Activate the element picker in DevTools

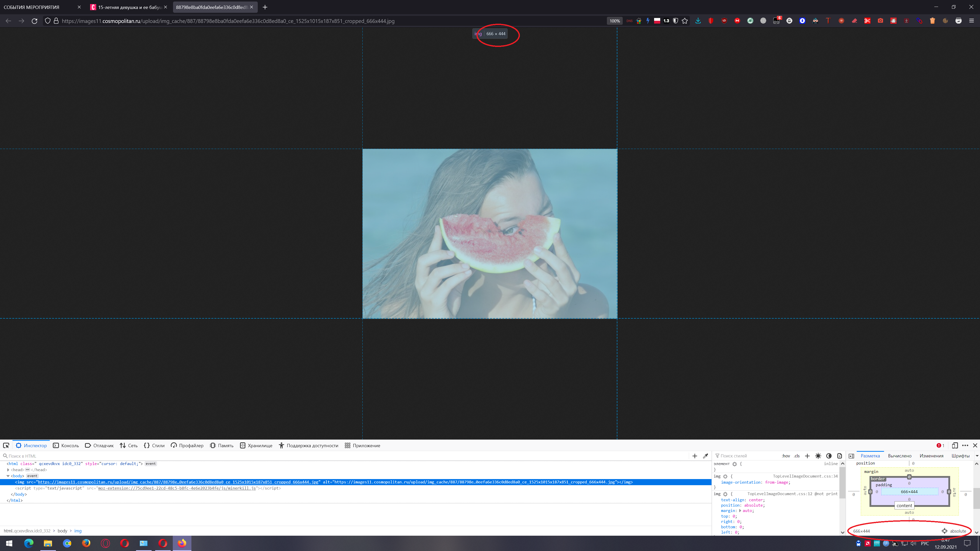coord(6,445)
